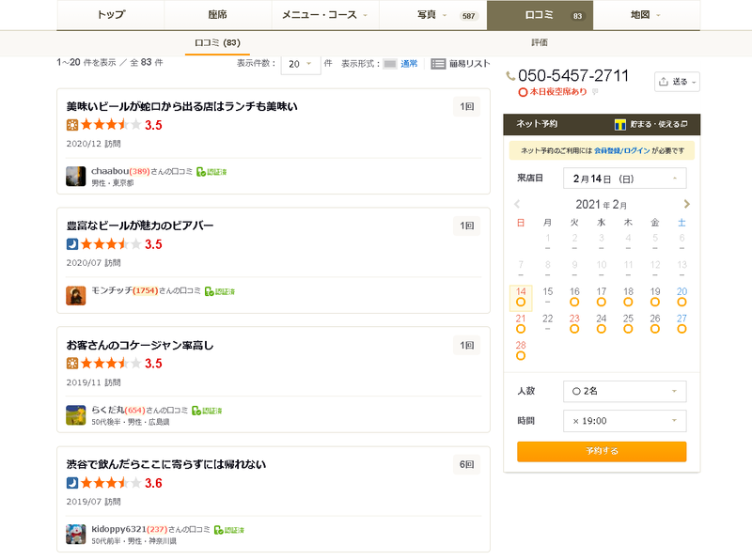Select the 通常 display format

[x=409, y=64]
